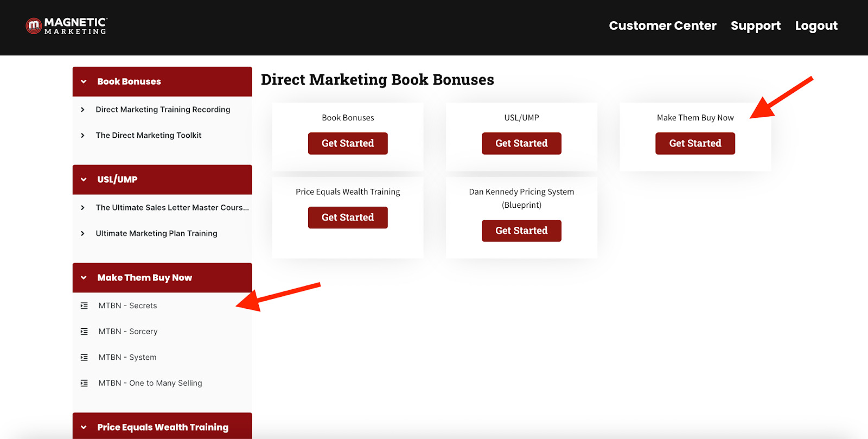
Task: Get Started on Price Equals Wealth Training card
Action: click(x=348, y=218)
